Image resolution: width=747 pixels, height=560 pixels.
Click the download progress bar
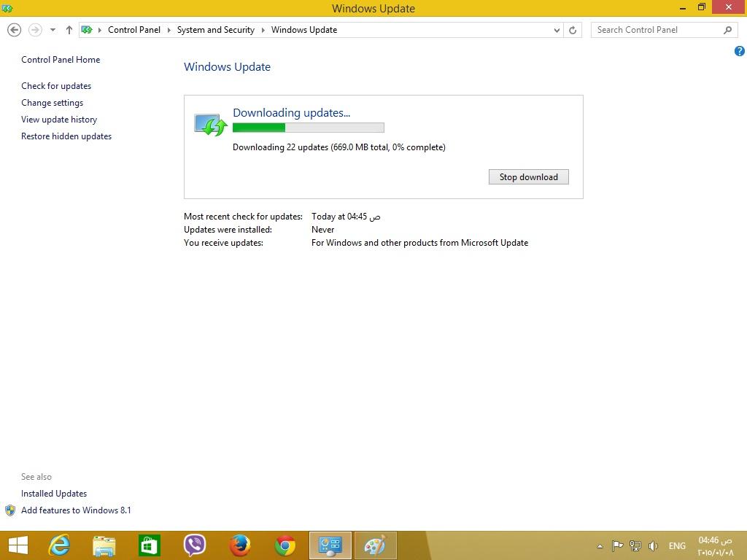point(309,128)
